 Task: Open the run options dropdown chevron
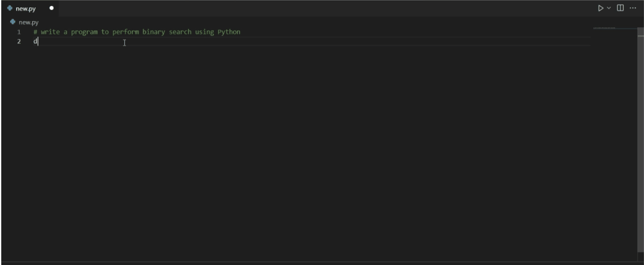pos(609,8)
